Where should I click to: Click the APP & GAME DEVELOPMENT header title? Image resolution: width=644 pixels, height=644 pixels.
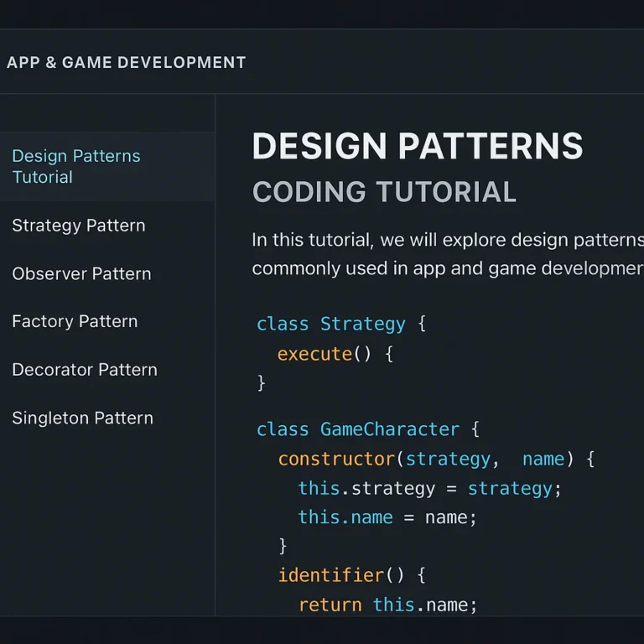tap(127, 62)
